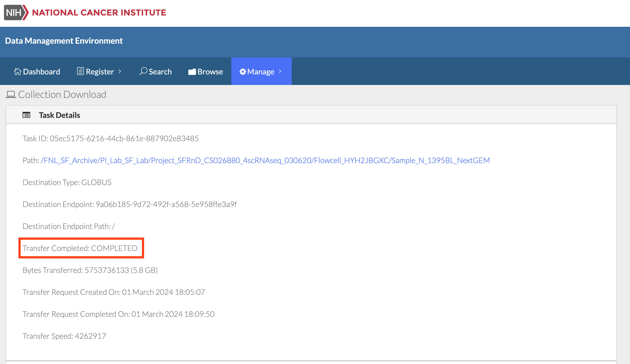Go to the Search page
Viewport: 630px width, 364px height.
tap(160, 72)
